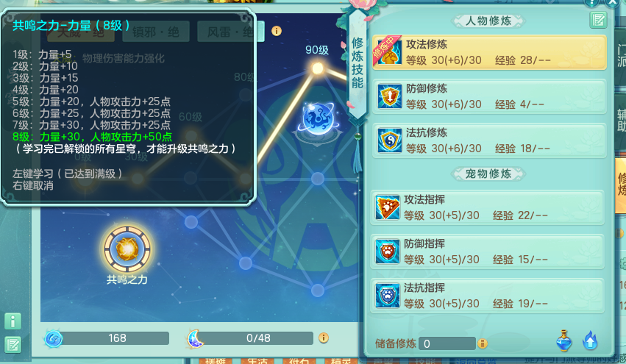Click the blue flame upgrade arrow icon
626x364 pixels.
point(590,341)
